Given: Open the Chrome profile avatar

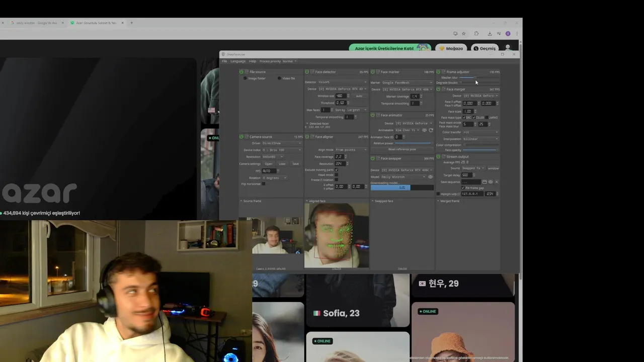Looking at the screenshot, I should tap(508, 34).
